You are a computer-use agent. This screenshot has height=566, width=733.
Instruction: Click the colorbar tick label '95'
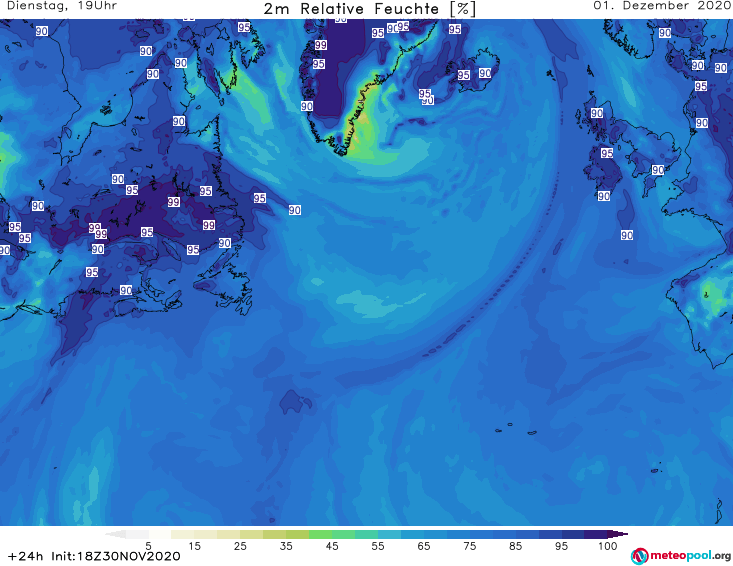coord(561,546)
